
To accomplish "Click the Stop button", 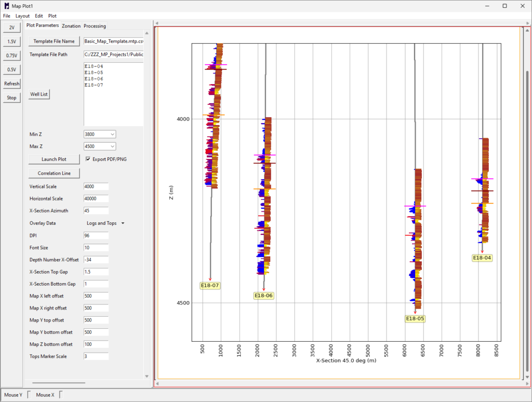I will (x=12, y=98).
